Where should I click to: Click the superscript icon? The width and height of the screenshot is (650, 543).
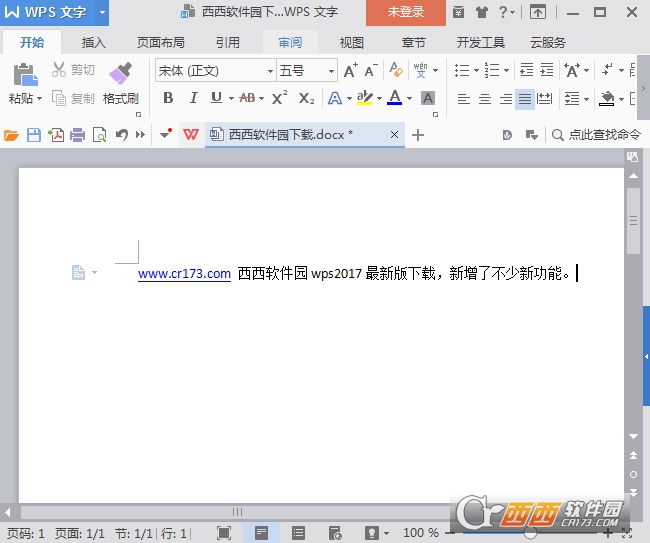click(280, 98)
